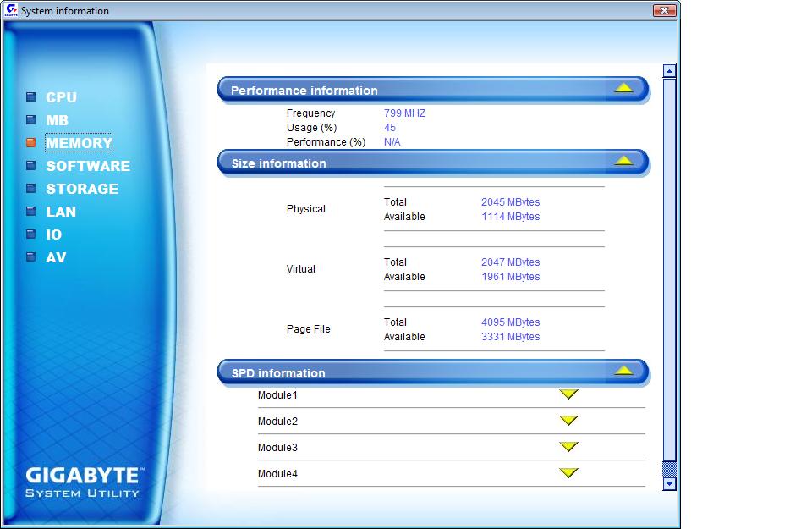The height and width of the screenshot is (529, 812).
Task: Click the square bullet icon beside CPU
Action: [x=30, y=97]
